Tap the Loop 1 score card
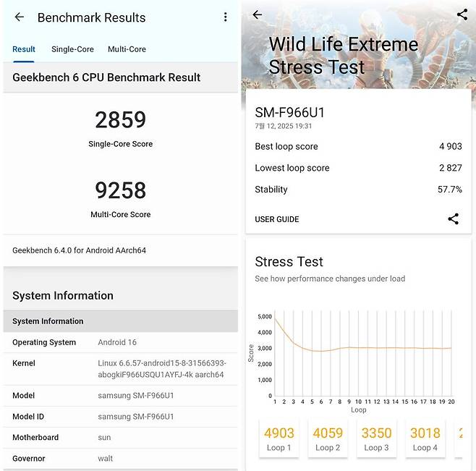The height and width of the screenshot is (471, 476). pos(279,438)
